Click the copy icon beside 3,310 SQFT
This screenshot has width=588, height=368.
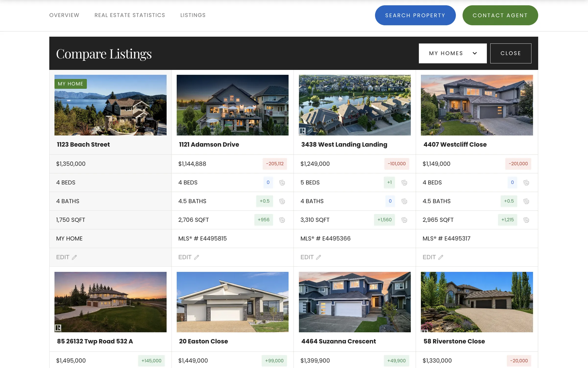point(404,220)
